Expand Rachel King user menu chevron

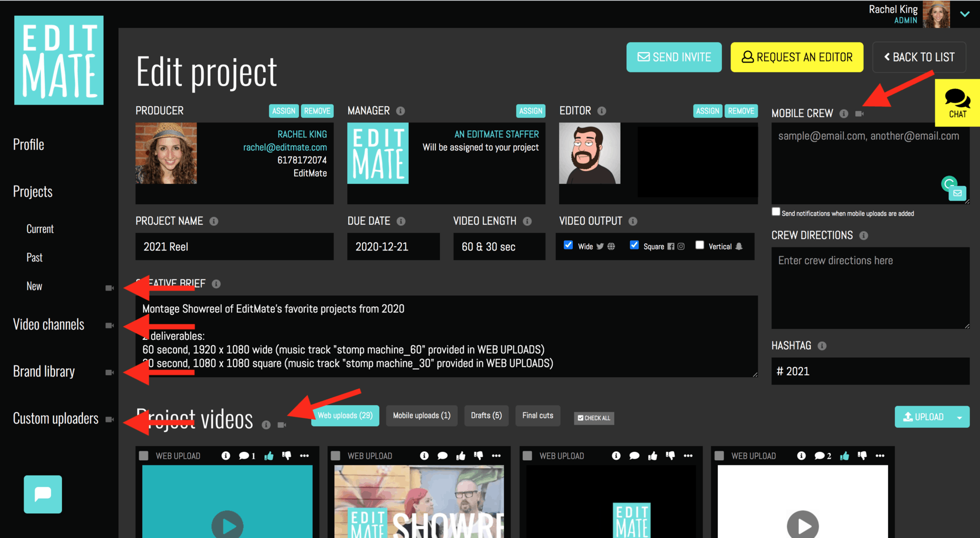click(965, 14)
